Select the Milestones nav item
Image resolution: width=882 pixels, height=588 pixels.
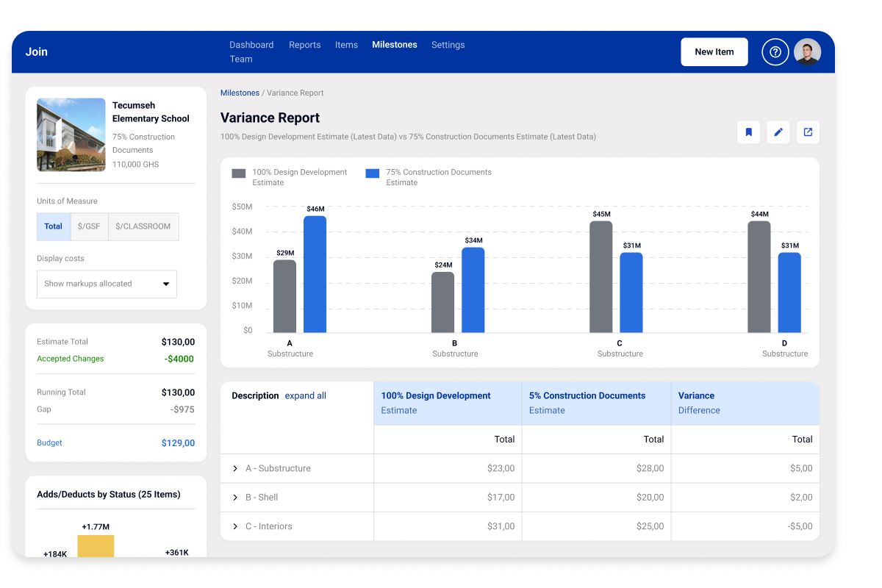pyautogui.click(x=395, y=45)
